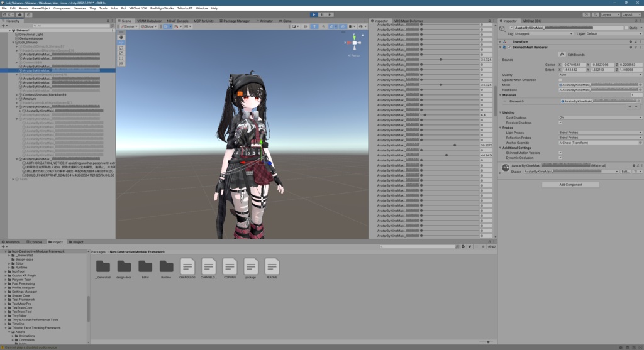Click the Edit Bounds icon button

(x=562, y=54)
